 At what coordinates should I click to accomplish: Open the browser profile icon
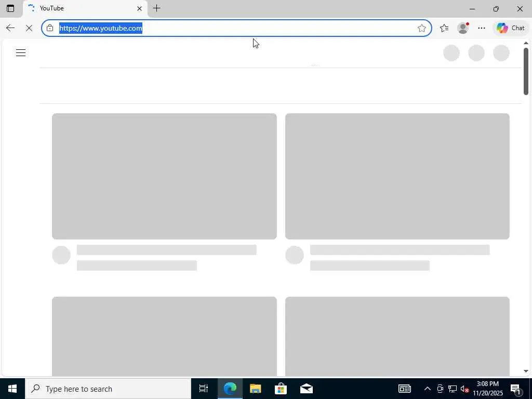463,28
